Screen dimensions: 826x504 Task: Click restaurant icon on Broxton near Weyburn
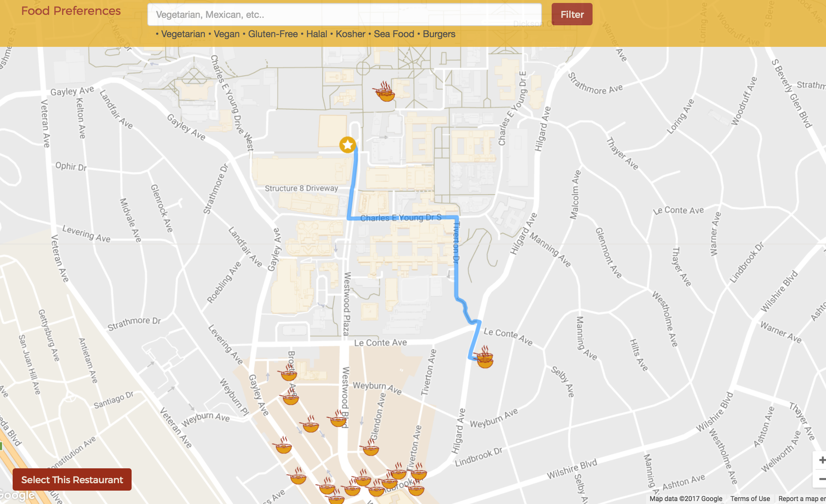coord(290,398)
